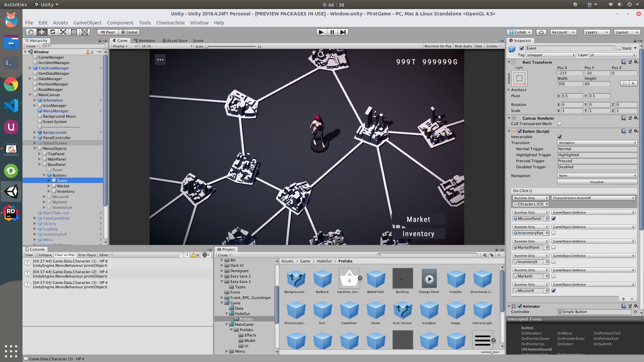Search by type in Project panel

(485, 255)
